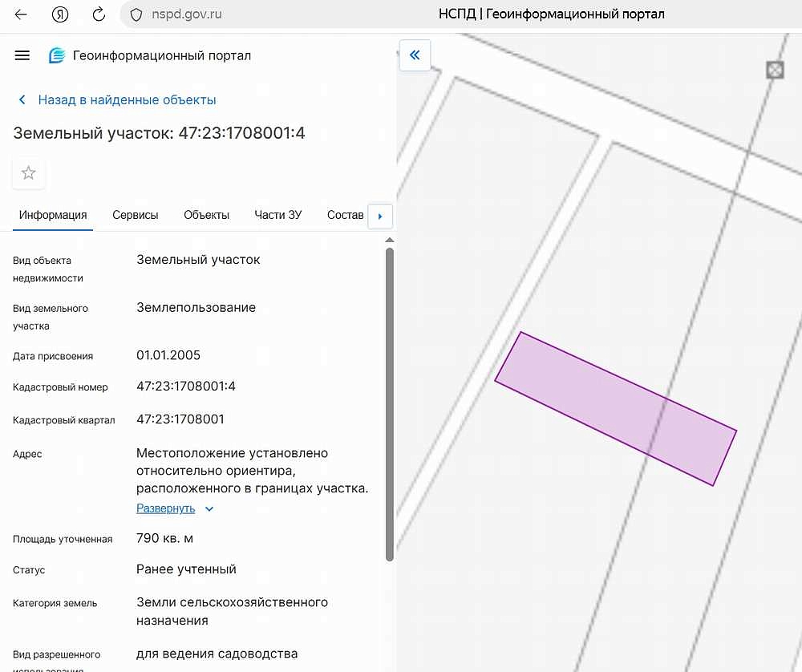The height and width of the screenshot is (672, 802).
Task: Click cadastral quarter 47:23:1708001 value
Action: [x=180, y=419]
